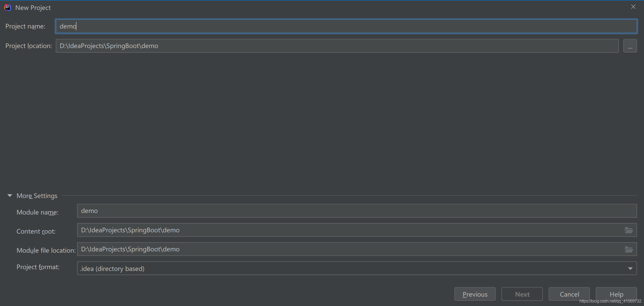The height and width of the screenshot is (306, 644).
Task: Click the Project format dropdown arrow
Action: click(630, 268)
